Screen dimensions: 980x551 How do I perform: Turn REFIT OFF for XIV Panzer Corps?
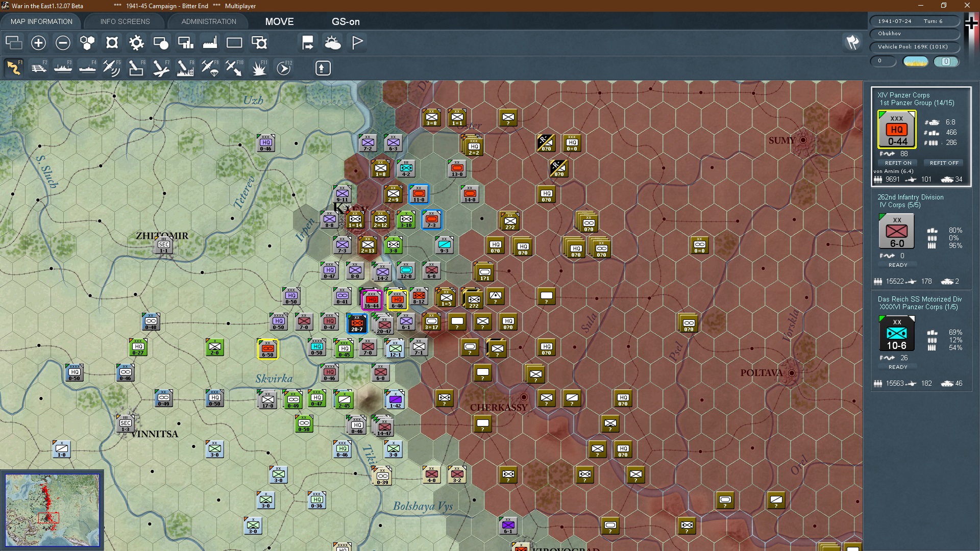(x=944, y=163)
